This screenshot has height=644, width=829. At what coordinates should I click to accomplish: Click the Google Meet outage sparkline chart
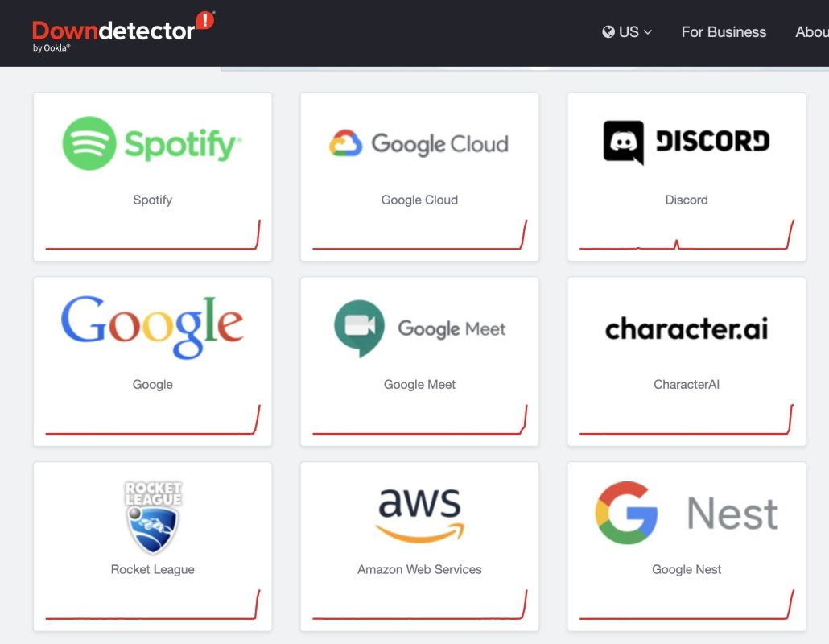pyautogui.click(x=420, y=420)
